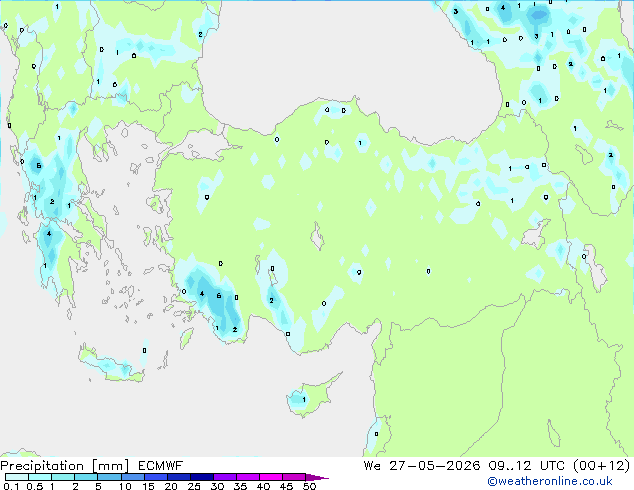Image resolution: width=634 pixels, height=490 pixels.
Task: Select the 45–50 mm legend color swatch
Action: click(294, 477)
